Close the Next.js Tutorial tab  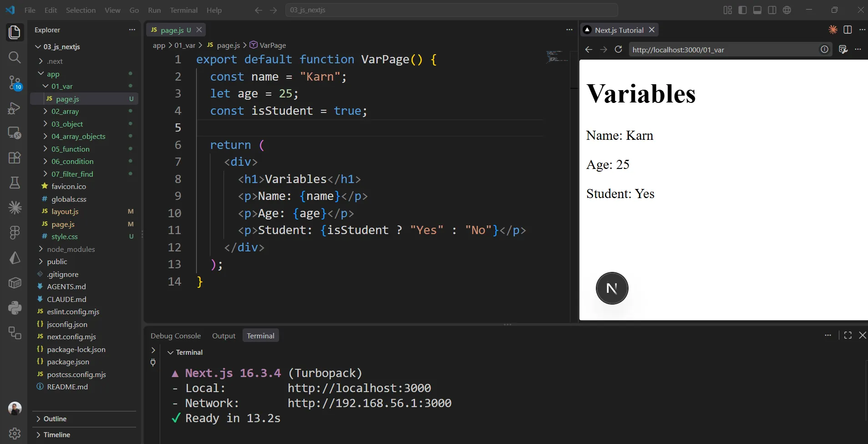652,30
